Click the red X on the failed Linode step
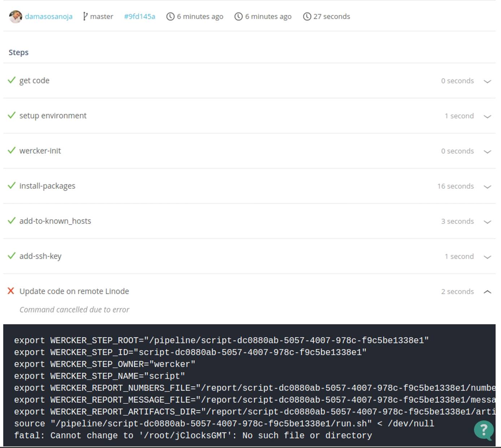The image size is (501, 448). (x=11, y=291)
